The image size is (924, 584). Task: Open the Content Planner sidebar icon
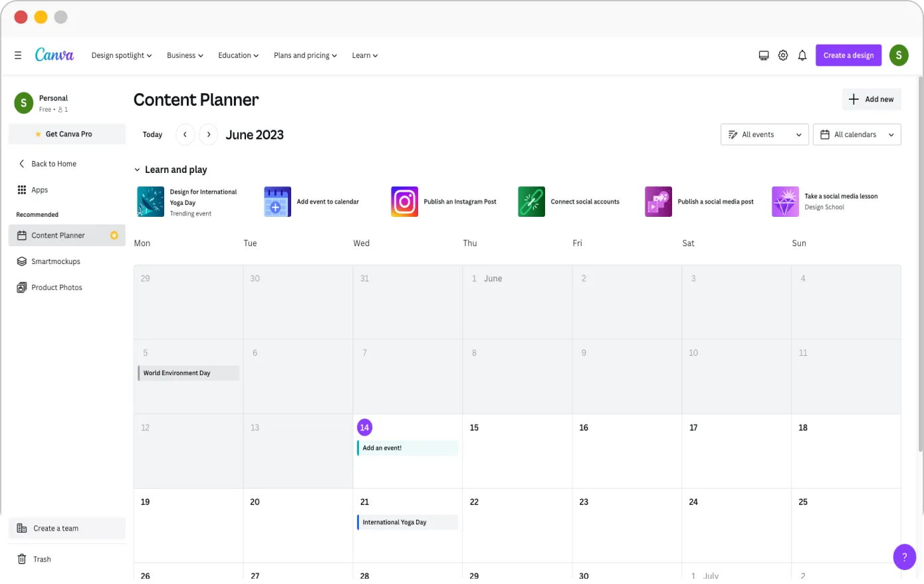pos(58,235)
